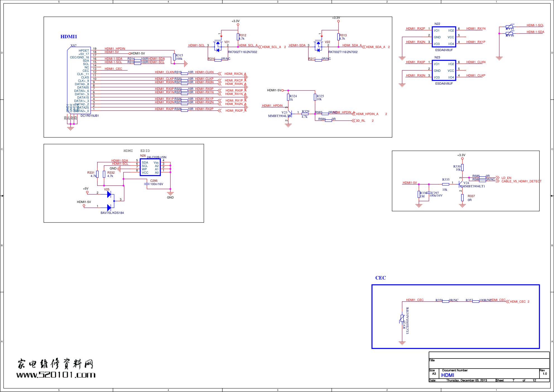Click the HDMI_RXCN_A net label
This screenshot has height=392, width=554.
pos(235,74)
